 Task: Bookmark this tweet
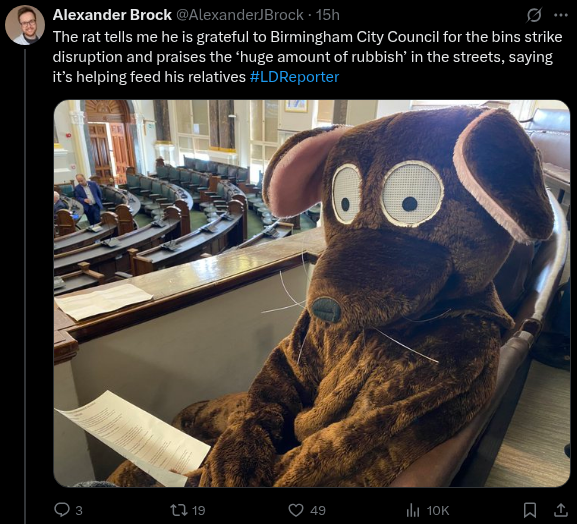point(530,510)
